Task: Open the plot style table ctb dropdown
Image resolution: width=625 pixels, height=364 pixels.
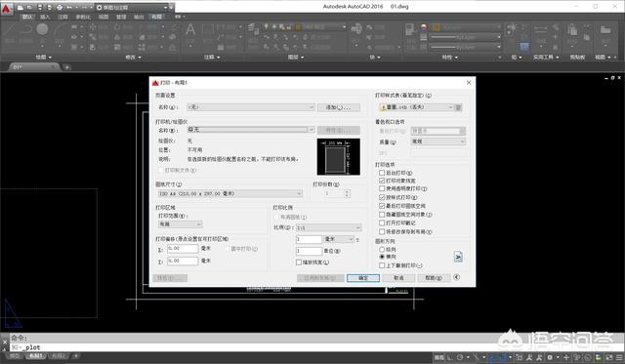Action: (x=416, y=107)
